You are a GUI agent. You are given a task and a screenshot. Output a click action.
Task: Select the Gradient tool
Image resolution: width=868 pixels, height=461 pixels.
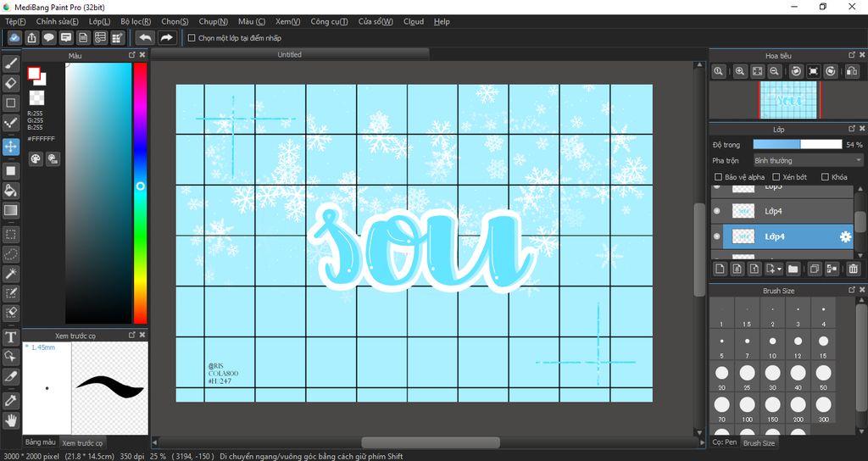[x=10, y=210]
